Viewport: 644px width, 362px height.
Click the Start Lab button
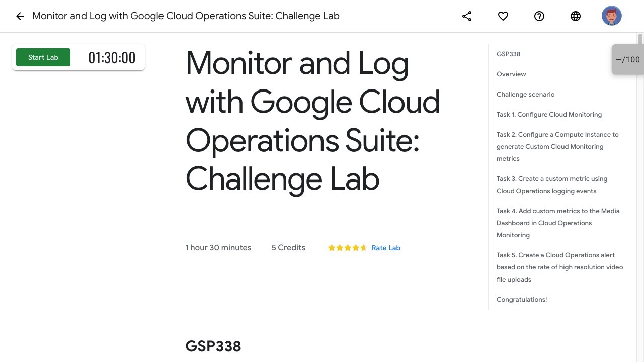coord(43,57)
